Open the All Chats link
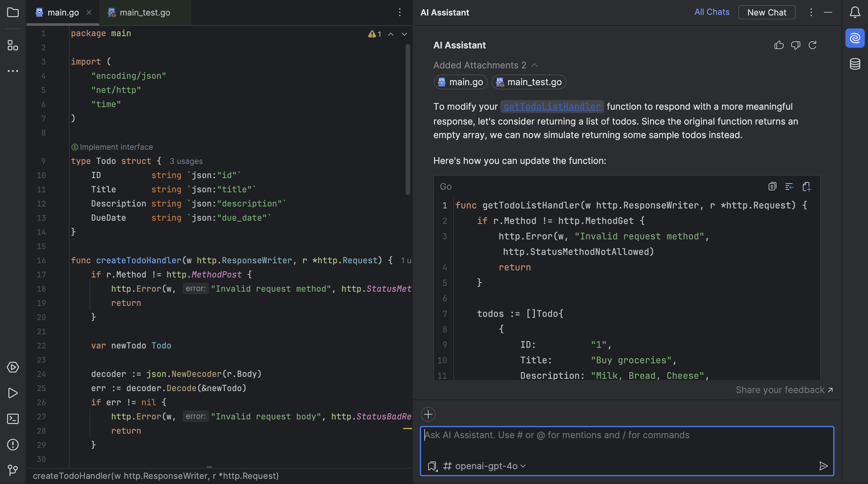The image size is (868, 484). click(712, 12)
